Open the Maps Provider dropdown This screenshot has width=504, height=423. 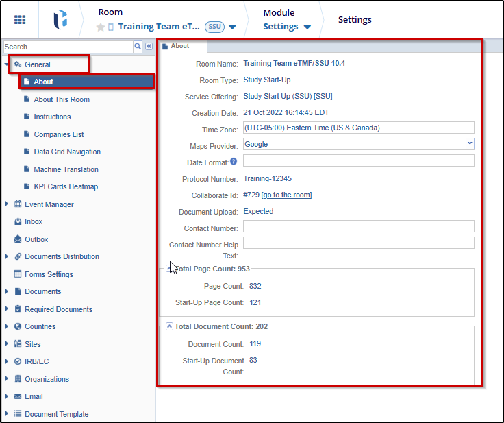point(470,144)
